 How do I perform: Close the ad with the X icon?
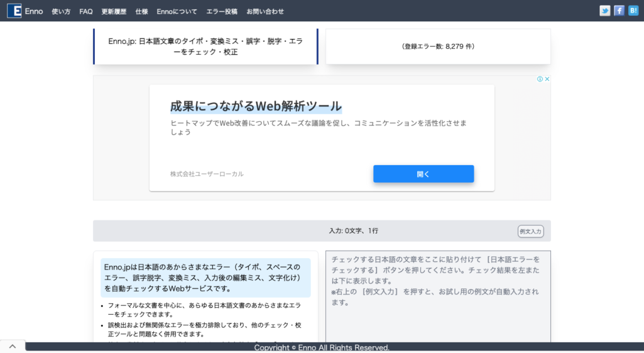pyautogui.click(x=547, y=79)
